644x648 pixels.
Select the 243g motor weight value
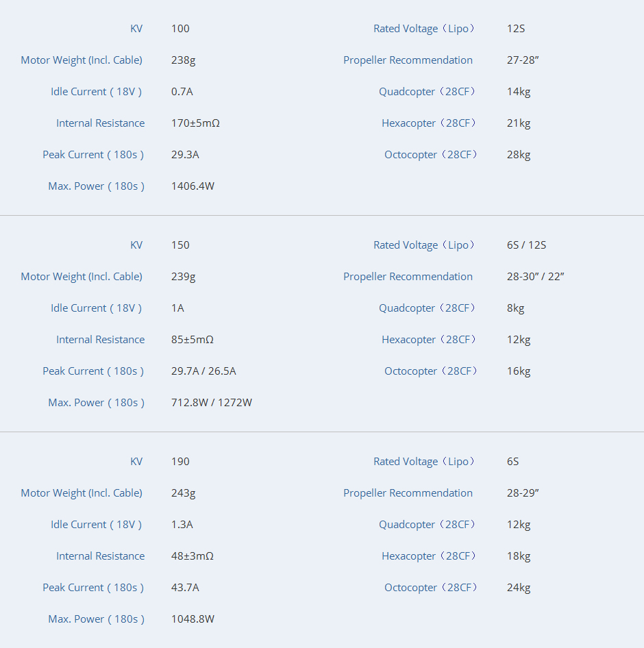(183, 493)
